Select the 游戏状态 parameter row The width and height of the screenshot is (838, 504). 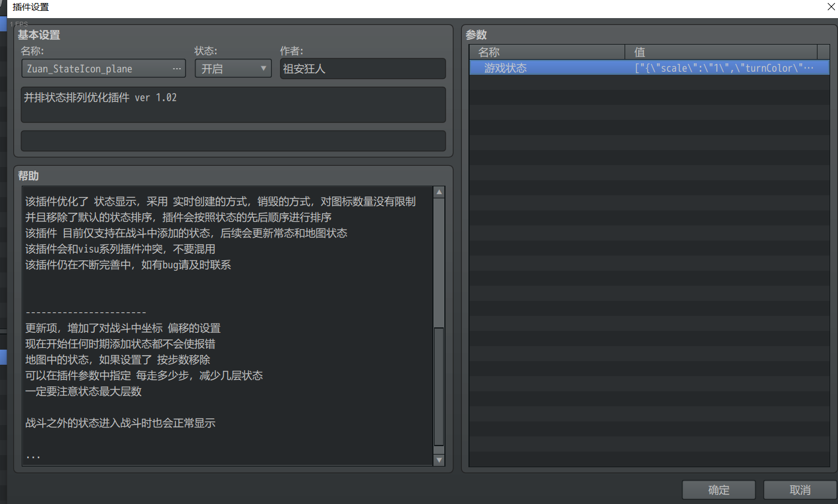(649, 68)
